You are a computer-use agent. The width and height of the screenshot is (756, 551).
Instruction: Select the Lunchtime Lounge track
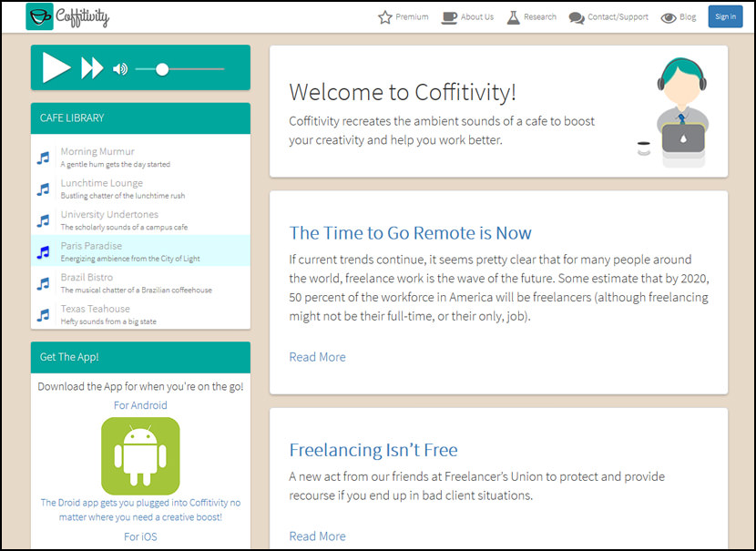(x=140, y=189)
